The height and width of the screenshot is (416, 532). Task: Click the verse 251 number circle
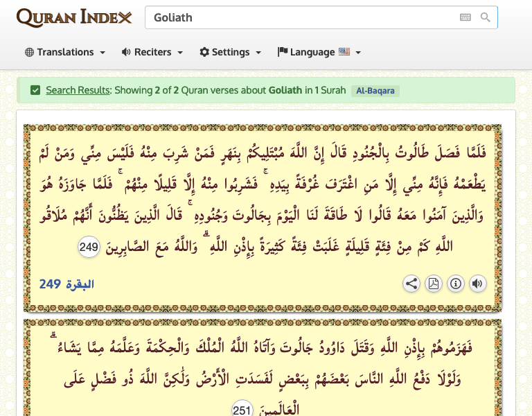(x=242, y=408)
